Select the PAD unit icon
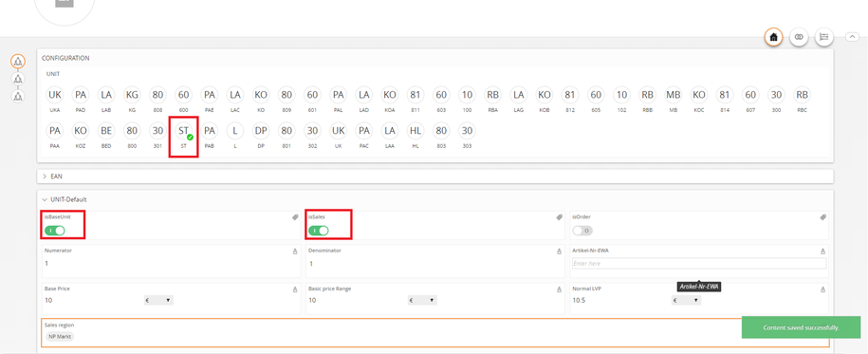 [81, 95]
